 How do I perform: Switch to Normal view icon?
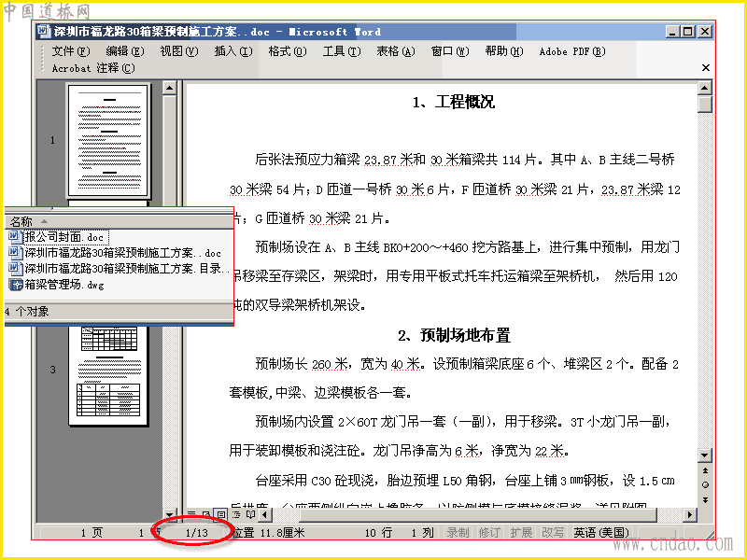coord(192,515)
